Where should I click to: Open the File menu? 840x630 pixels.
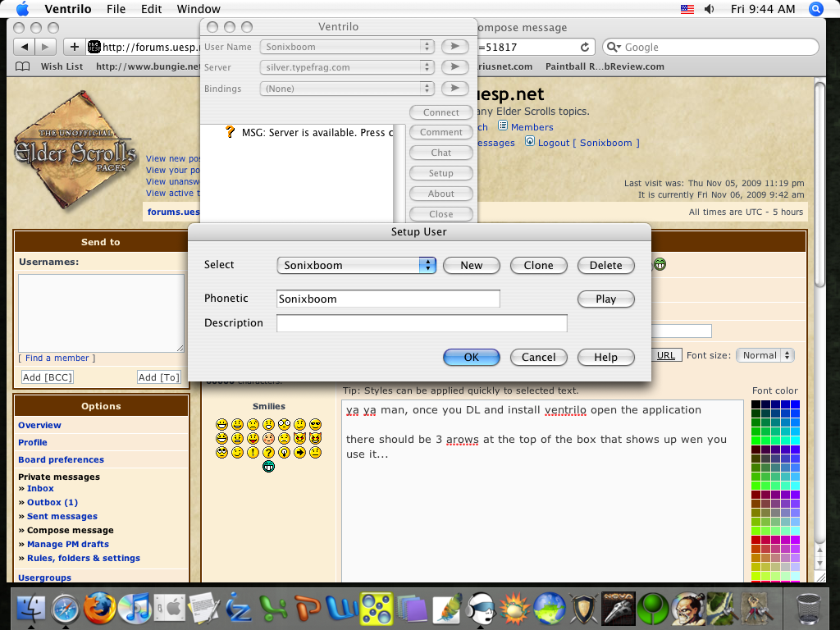[x=116, y=9]
